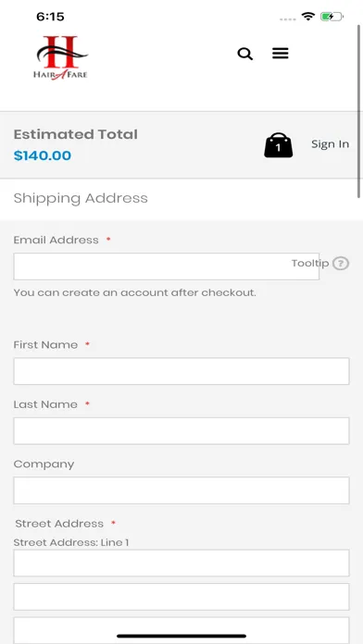Tap the battery status icon
363x644 pixels.
point(332,17)
